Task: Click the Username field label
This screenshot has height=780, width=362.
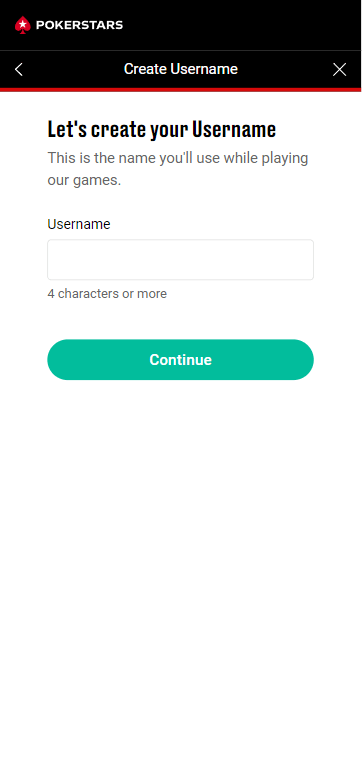Action: pyautogui.click(x=79, y=224)
